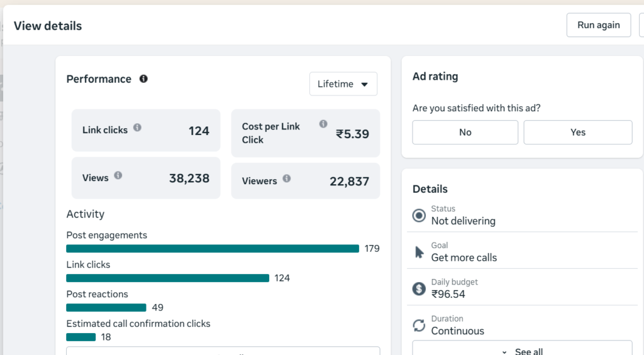Click the Link clicks activity bar
This screenshot has width=644, height=355.
pyautogui.click(x=167, y=278)
